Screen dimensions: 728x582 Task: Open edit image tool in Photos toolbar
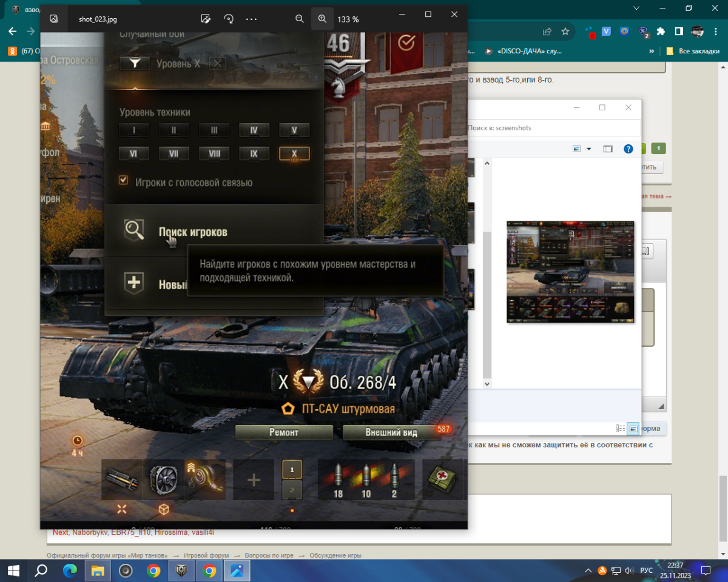tap(206, 19)
